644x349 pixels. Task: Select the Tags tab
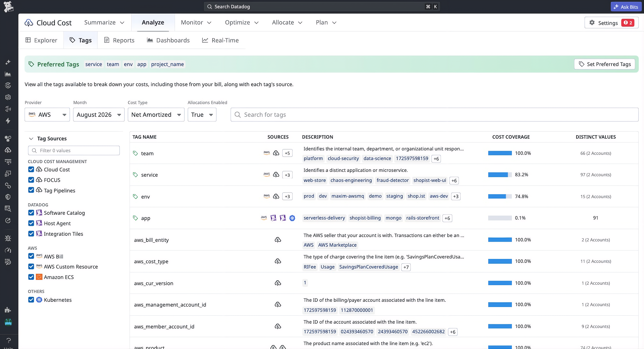tap(80, 40)
